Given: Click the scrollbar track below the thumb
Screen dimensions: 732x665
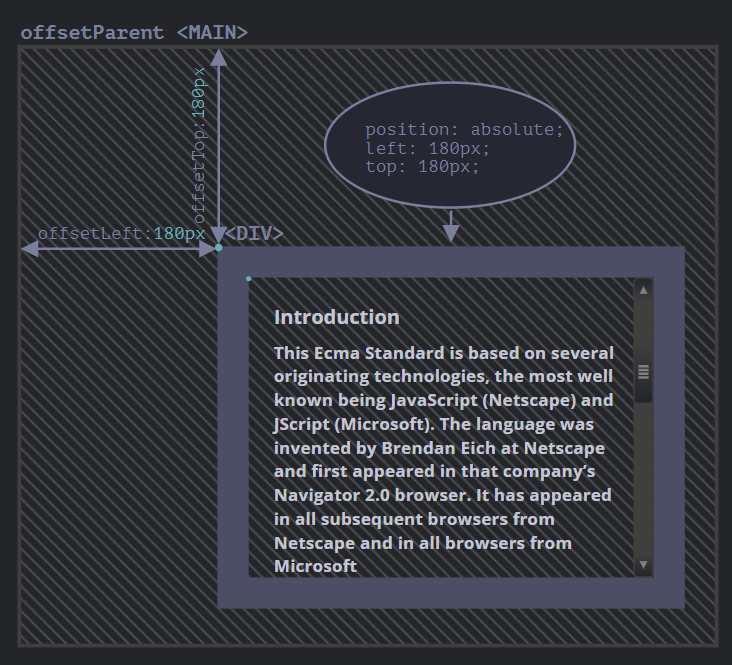Looking at the screenshot, I should pos(644,480).
